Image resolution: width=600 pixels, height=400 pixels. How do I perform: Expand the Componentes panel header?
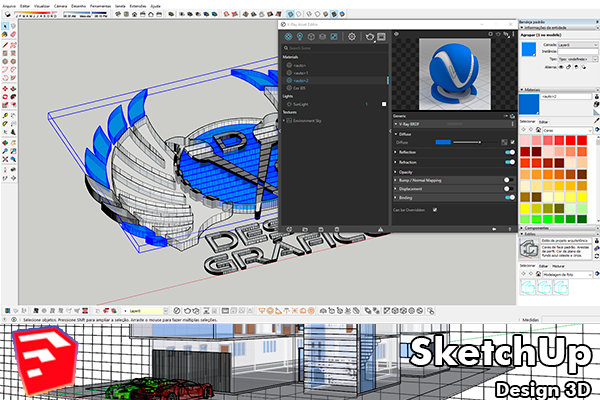pos(559,228)
